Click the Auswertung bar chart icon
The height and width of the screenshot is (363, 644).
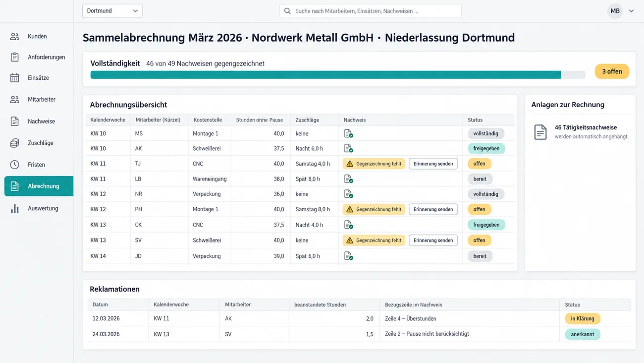15,208
